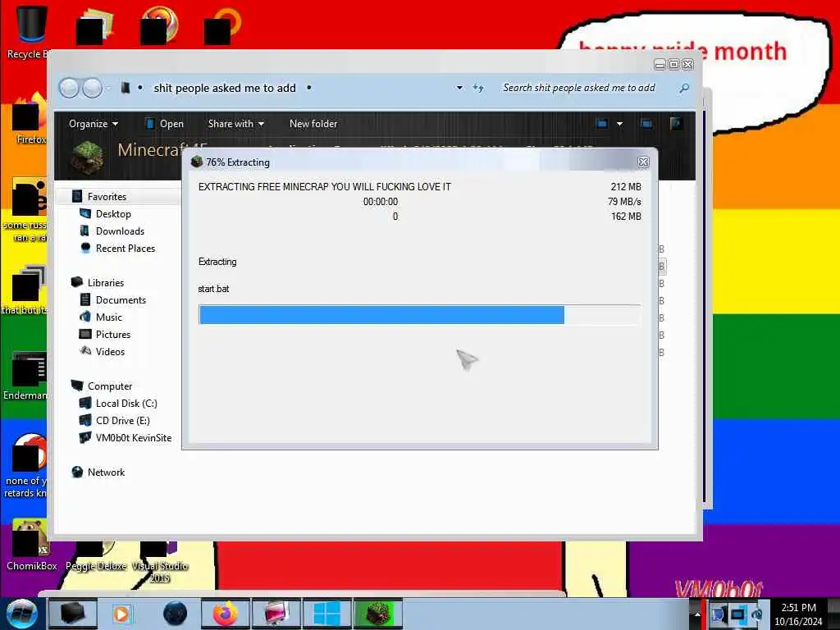840x630 pixels.
Task: Toggle the preview pane icon
Action: (646, 124)
